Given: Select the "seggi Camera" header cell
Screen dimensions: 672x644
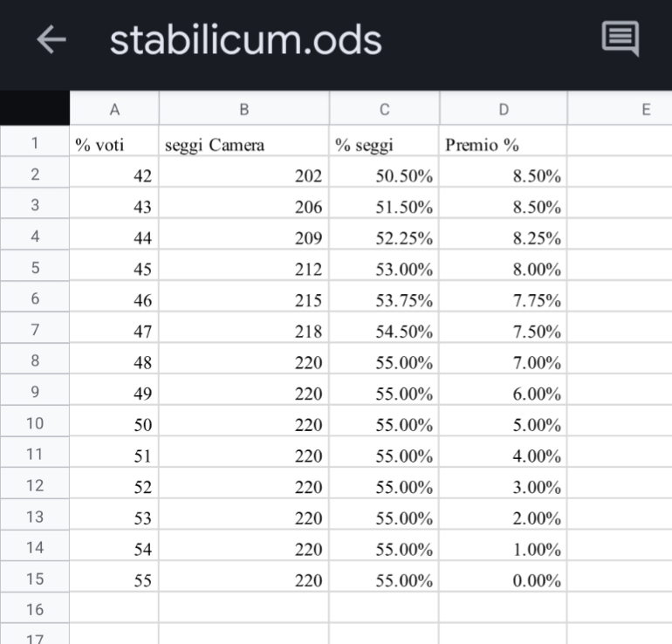Looking at the screenshot, I should click(x=243, y=141).
